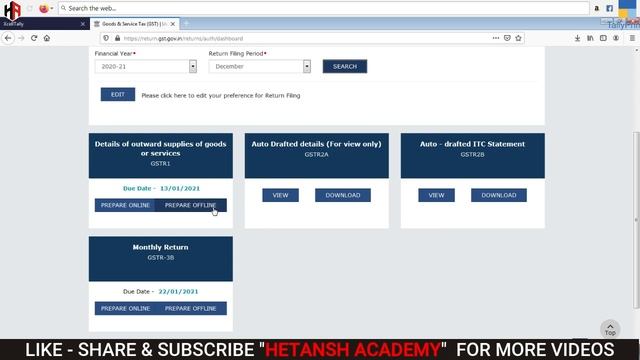Show site security lock information
The height and width of the screenshot is (360, 640).
pyautogui.click(x=118, y=38)
